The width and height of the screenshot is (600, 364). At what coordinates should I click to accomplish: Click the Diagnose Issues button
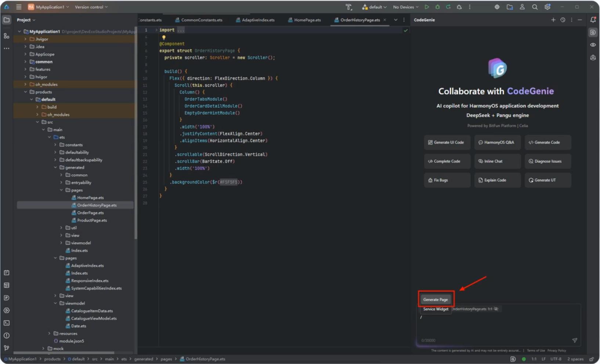(547, 161)
